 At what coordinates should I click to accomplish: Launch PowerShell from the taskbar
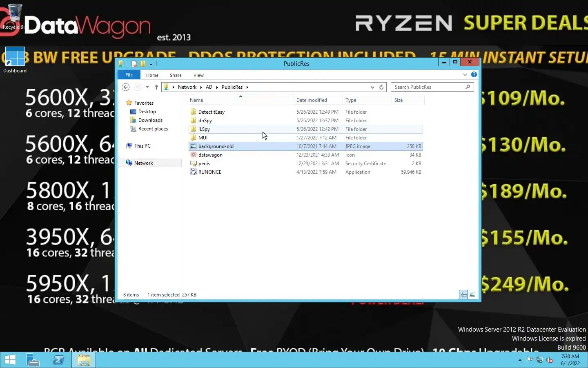pos(58,360)
